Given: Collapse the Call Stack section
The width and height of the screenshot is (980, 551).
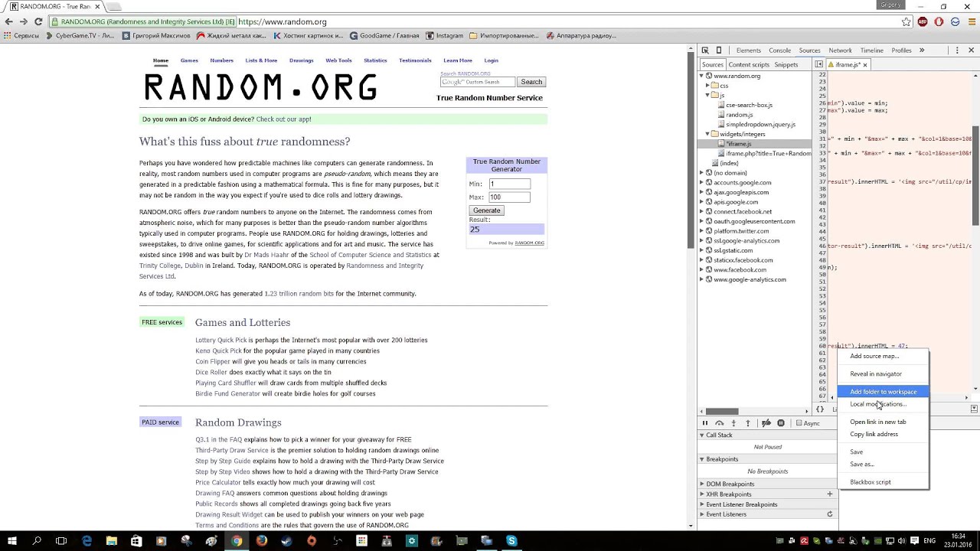Looking at the screenshot, I should tap(702, 435).
